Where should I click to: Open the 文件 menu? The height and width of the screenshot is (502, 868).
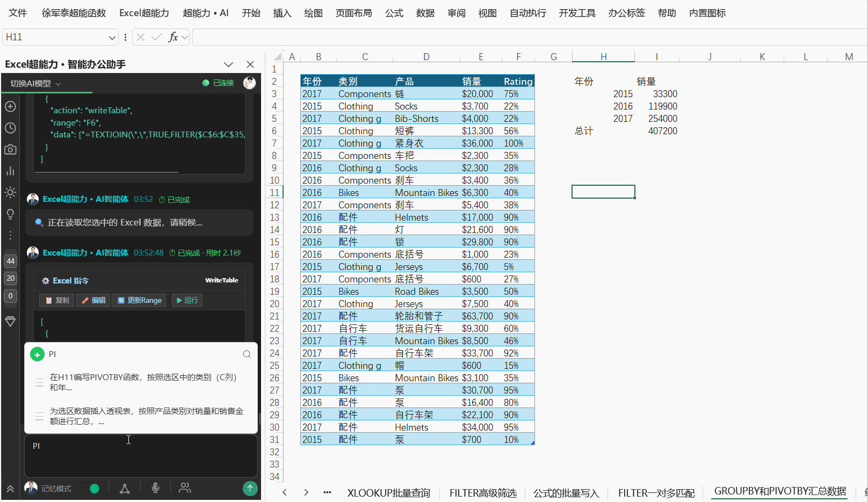click(x=18, y=13)
